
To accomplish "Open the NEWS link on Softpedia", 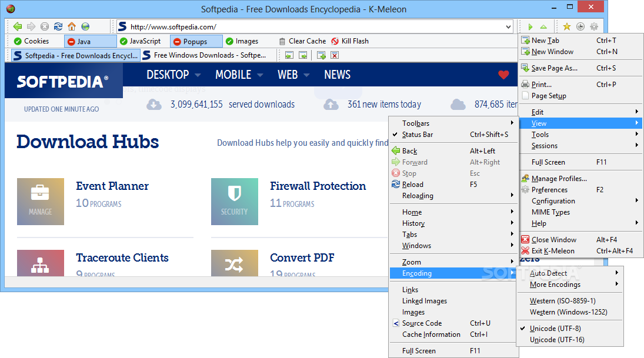I will (337, 75).
